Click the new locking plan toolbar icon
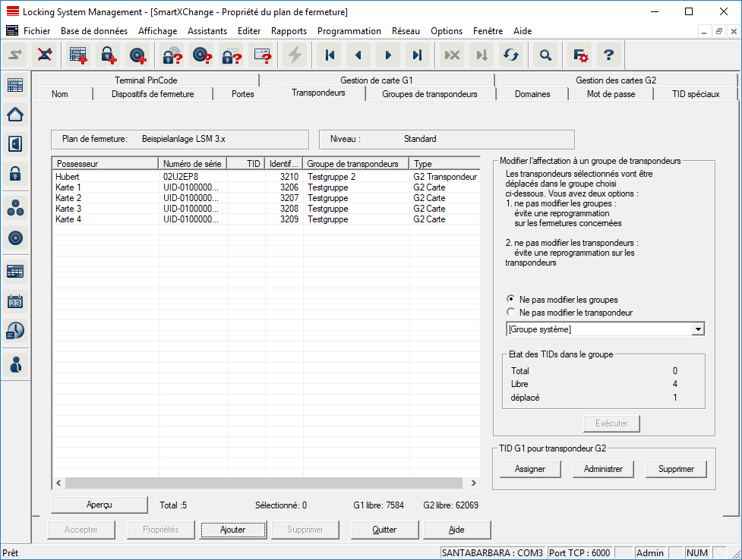Viewport: 742px width, 560px height. pyautogui.click(x=77, y=55)
